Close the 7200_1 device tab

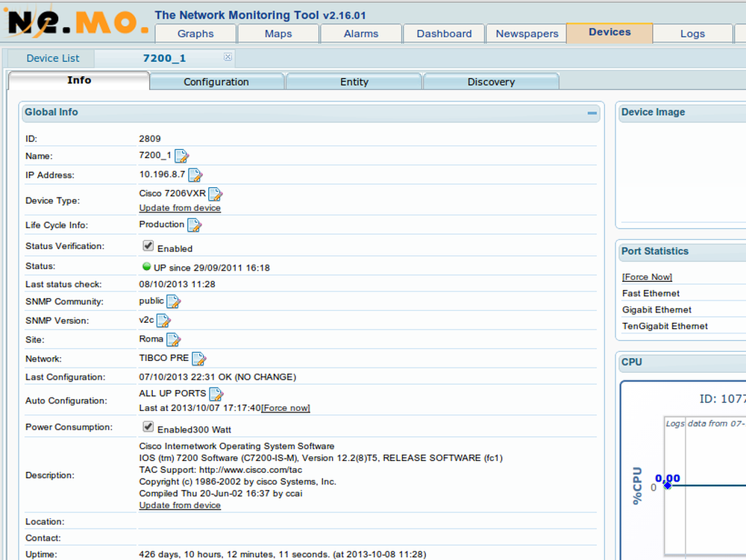pos(228,56)
